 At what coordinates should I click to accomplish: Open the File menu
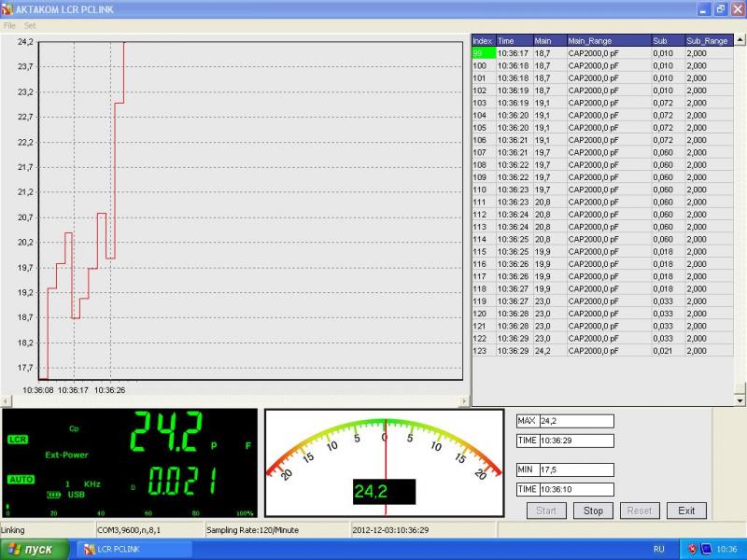pyautogui.click(x=9, y=26)
